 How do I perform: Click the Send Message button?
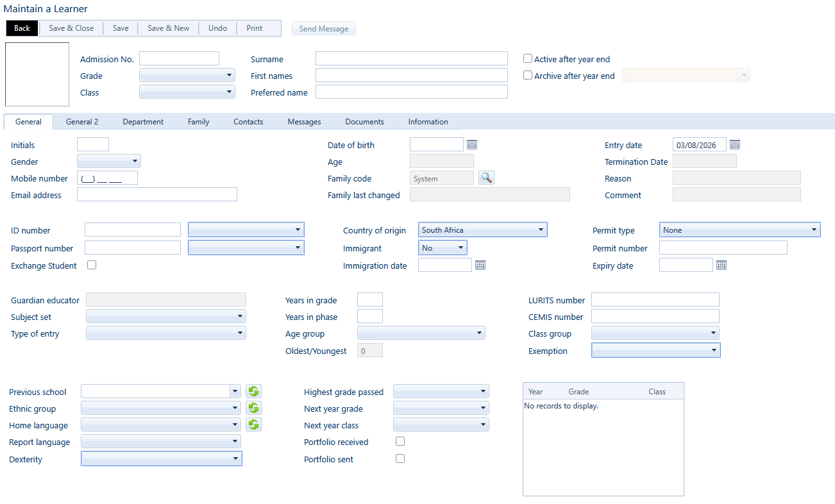[x=324, y=28]
